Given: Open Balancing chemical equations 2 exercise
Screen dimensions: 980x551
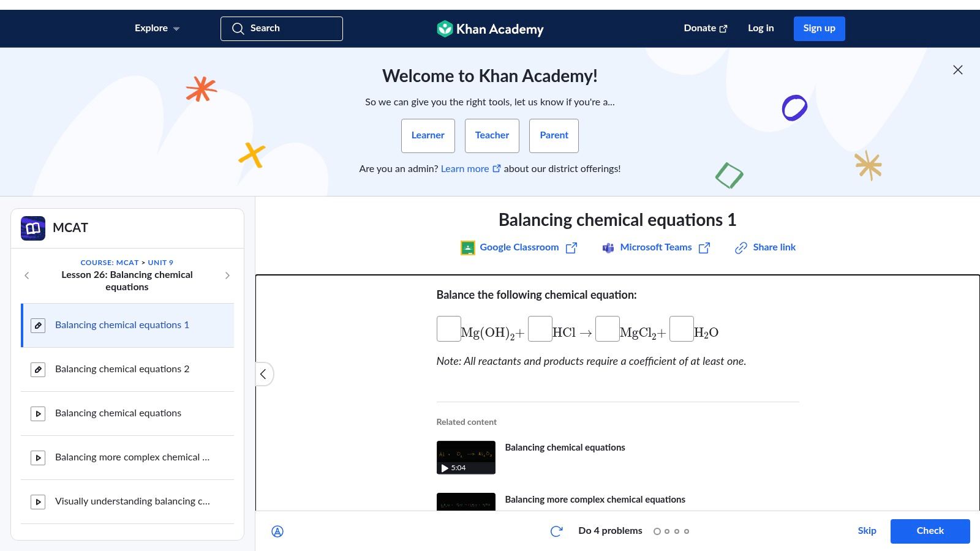Looking at the screenshot, I should pos(128,369).
